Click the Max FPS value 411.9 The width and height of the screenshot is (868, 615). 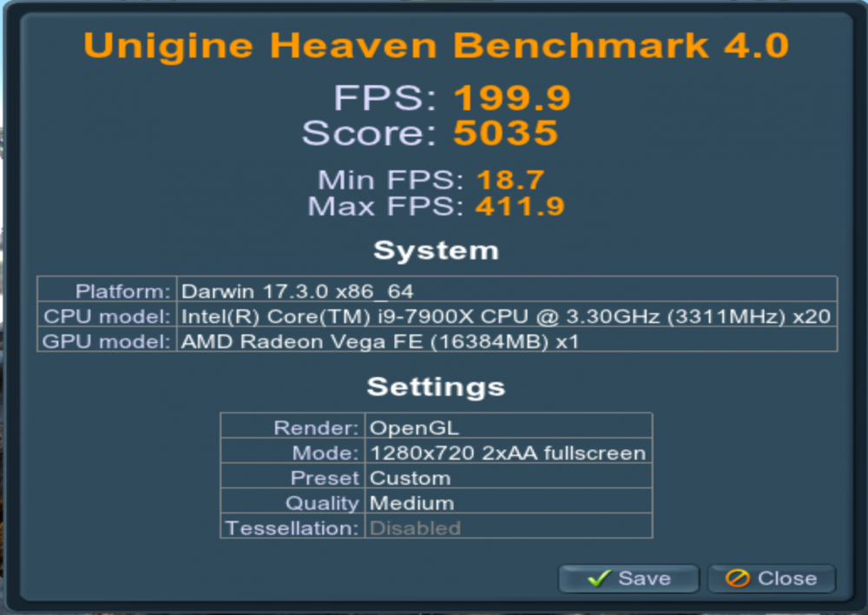tap(520, 207)
